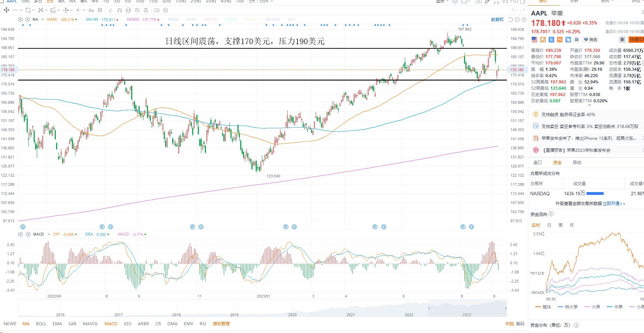
Task: Click the 时段 session button
Action: [510, 324]
